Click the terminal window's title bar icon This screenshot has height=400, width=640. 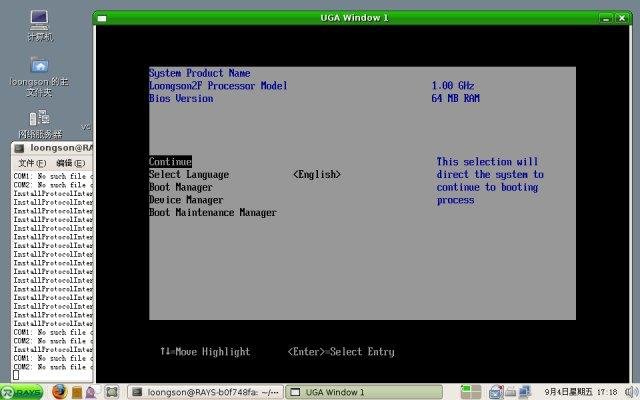[19, 149]
